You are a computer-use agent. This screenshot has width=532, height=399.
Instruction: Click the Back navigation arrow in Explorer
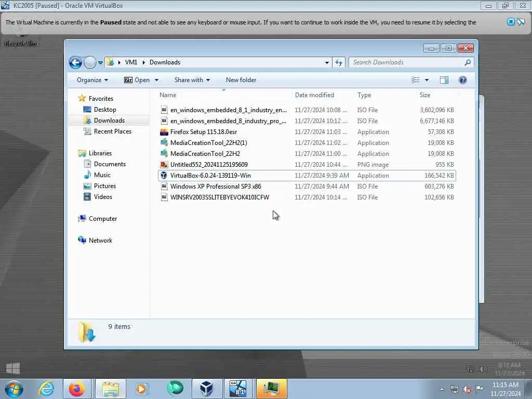click(x=75, y=62)
